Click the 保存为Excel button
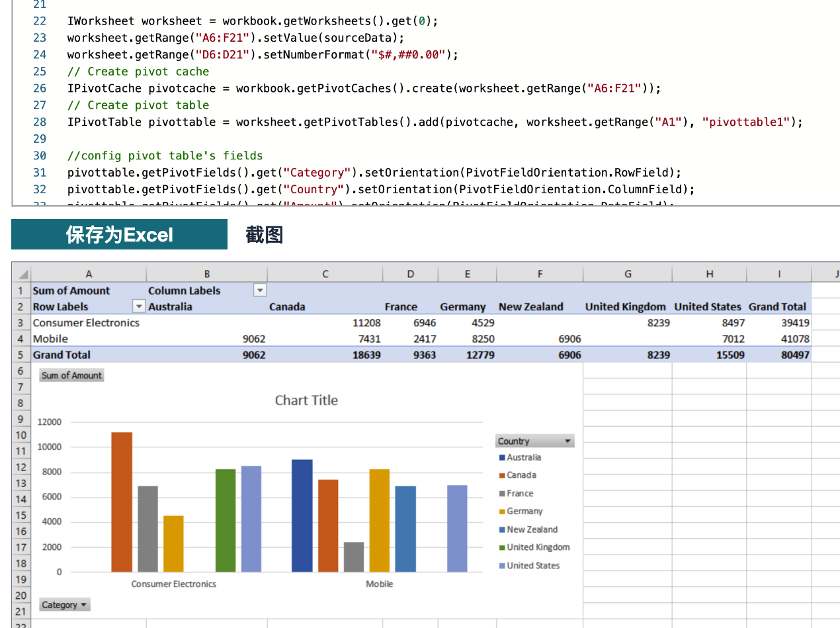Viewport: 840px width, 628px height. [x=119, y=234]
